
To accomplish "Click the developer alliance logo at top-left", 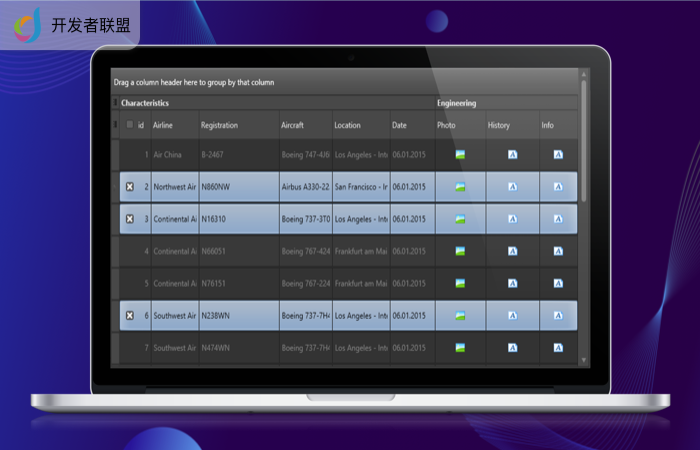I will [30, 25].
